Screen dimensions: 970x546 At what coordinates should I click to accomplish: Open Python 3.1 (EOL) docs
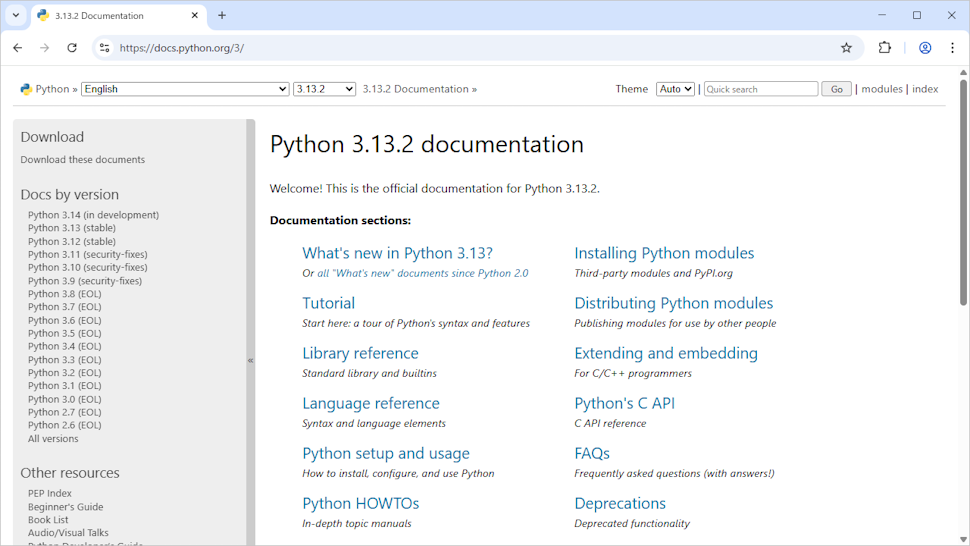(x=64, y=386)
